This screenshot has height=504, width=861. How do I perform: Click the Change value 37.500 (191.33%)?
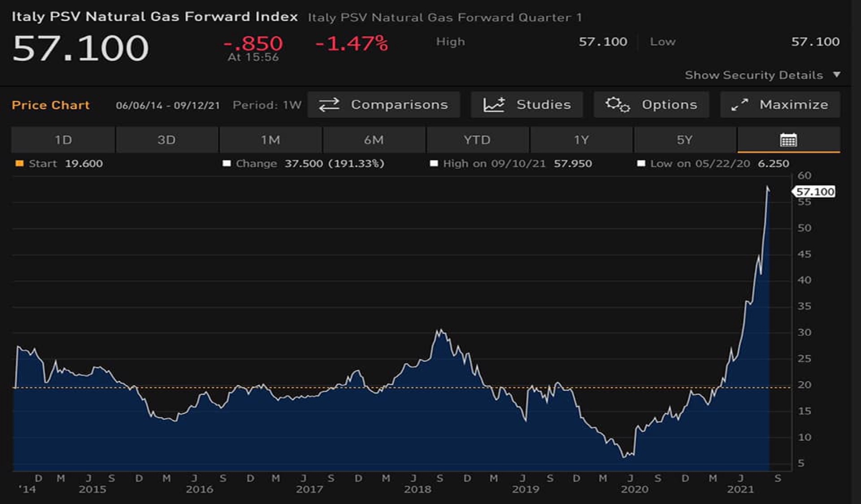point(334,164)
